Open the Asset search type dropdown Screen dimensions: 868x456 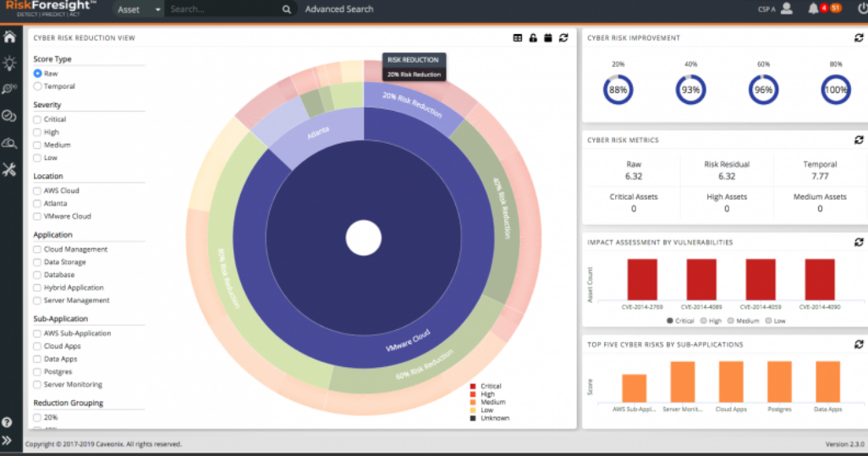pyautogui.click(x=138, y=9)
